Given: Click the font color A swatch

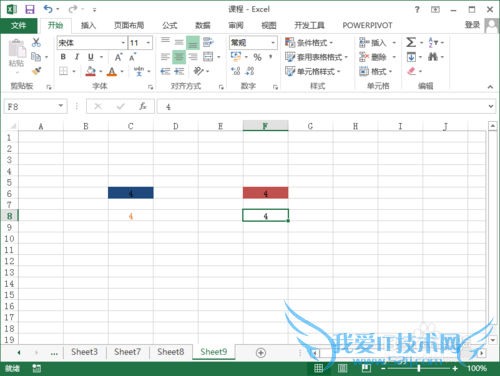Looking at the screenshot, I should point(112,71).
